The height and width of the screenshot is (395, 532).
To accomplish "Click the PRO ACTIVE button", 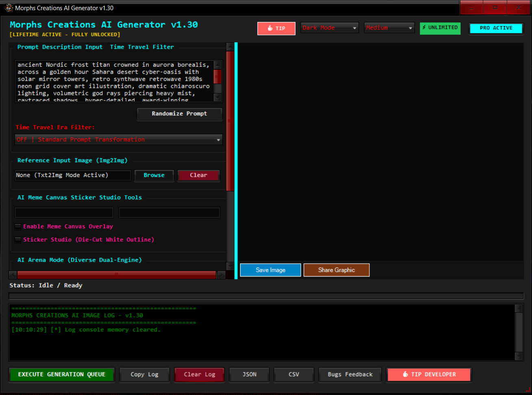I will click(496, 28).
